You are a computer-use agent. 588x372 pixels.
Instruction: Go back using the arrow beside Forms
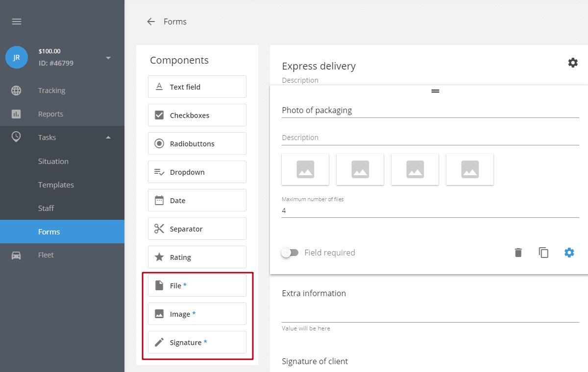click(x=151, y=22)
